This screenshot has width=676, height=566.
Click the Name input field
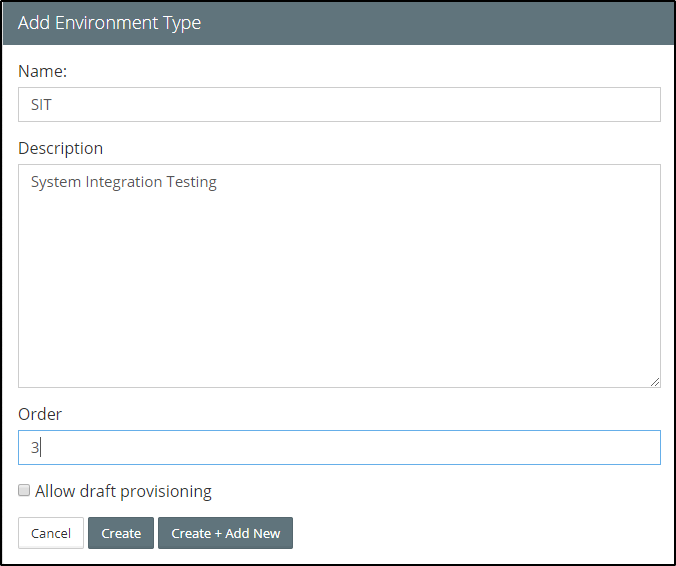pyautogui.click(x=339, y=104)
